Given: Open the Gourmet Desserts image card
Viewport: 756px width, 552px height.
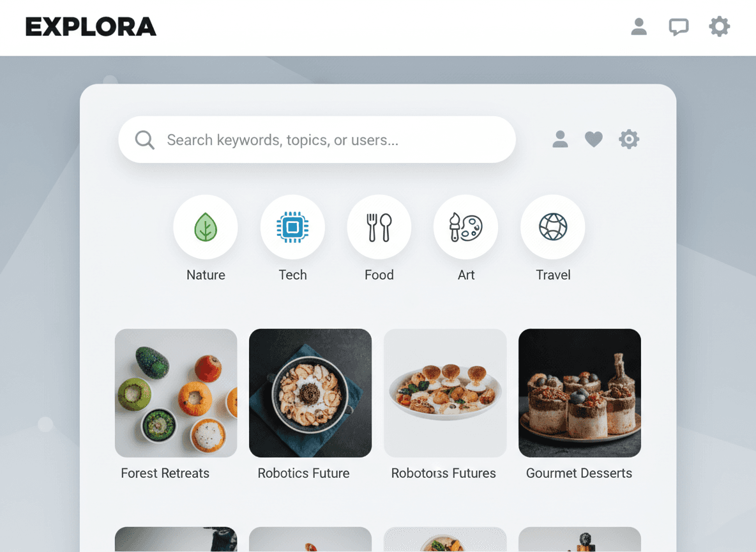Looking at the screenshot, I should (580, 393).
